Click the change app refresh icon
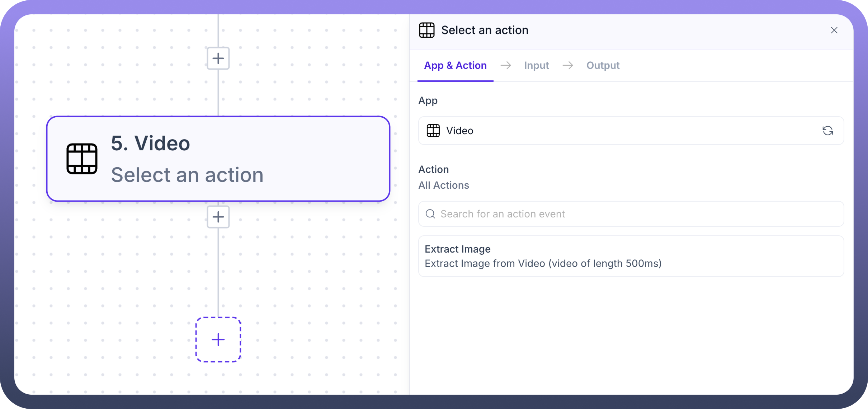This screenshot has height=409, width=868. (x=827, y=131)
